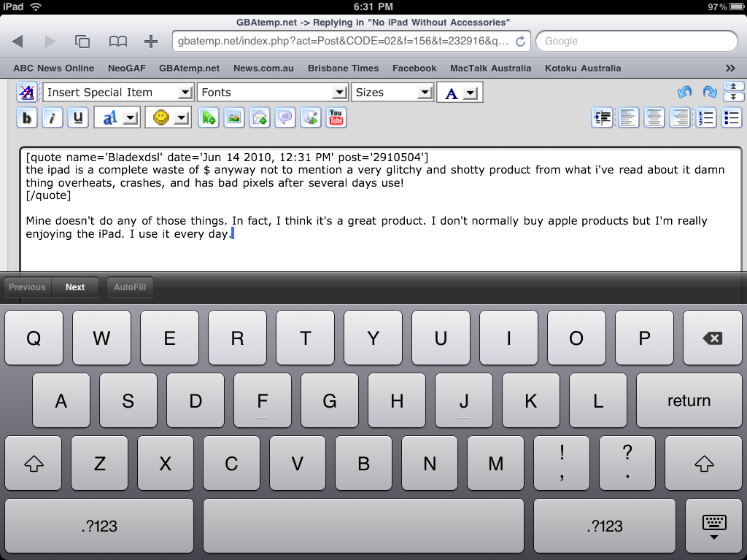Tap the Safari back arrow
The width and height of the screenshot is (747, 560).
point(18,42)
